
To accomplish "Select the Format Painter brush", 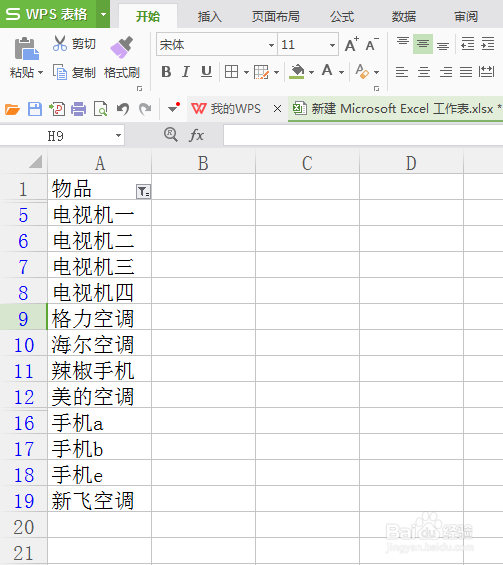I will click(121, 47).
